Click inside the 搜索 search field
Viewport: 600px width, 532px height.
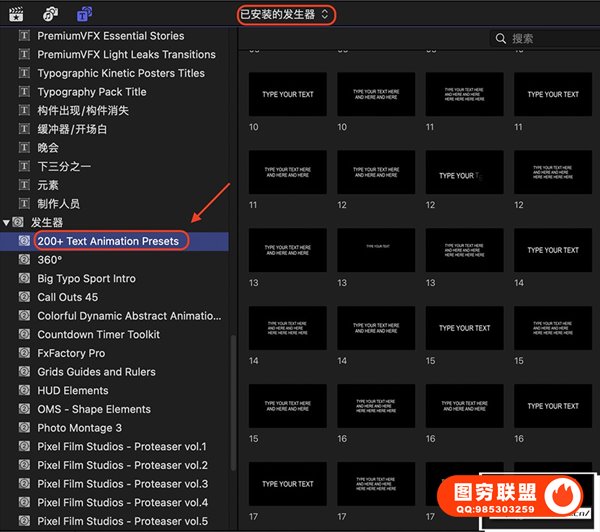click(x=550, y=38)
